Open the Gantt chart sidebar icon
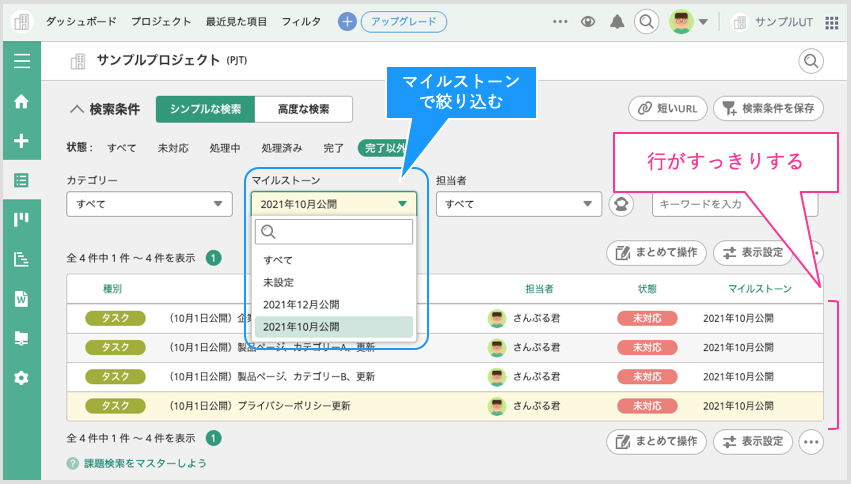851x484 pixels. (x=21, y=259)
